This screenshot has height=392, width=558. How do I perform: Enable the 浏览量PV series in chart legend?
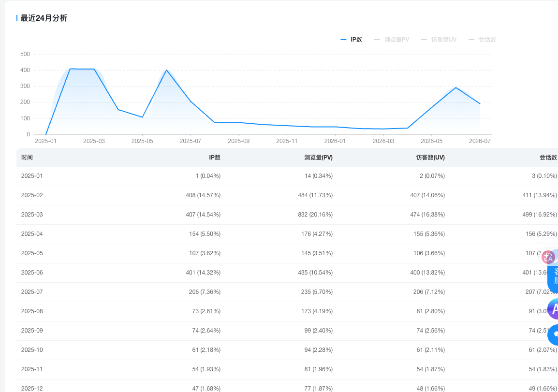click(392, 40)
